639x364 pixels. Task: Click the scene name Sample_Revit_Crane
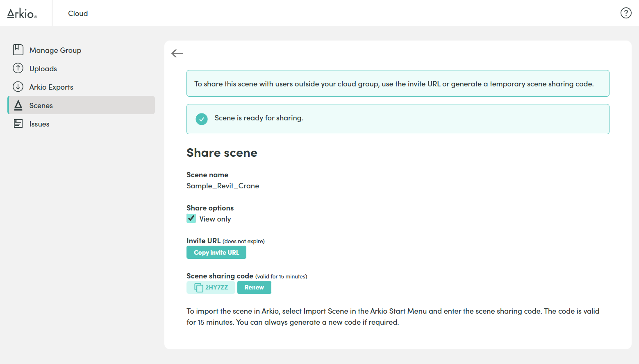tap(223, 186)
